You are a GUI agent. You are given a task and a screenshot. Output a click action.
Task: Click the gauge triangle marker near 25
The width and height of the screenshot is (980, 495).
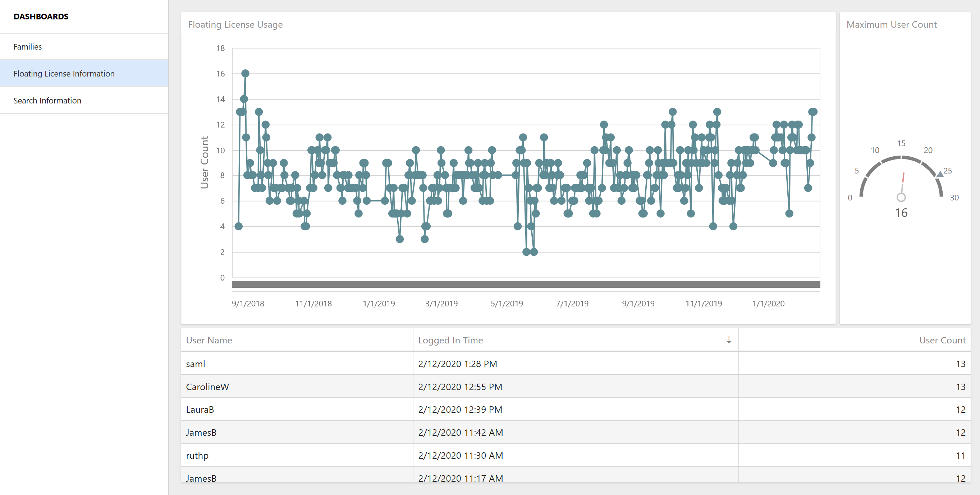coord(940,175)
